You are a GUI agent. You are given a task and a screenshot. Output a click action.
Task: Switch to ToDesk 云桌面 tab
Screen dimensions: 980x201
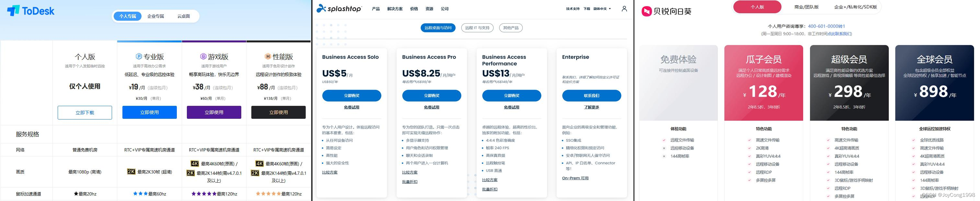(x=183, y=16)
